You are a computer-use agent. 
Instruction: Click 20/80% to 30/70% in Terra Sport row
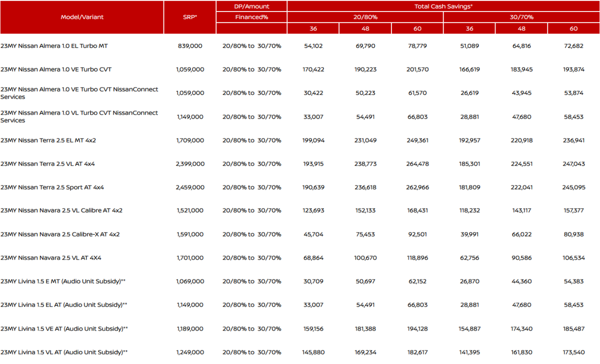[x=251, y=187]
